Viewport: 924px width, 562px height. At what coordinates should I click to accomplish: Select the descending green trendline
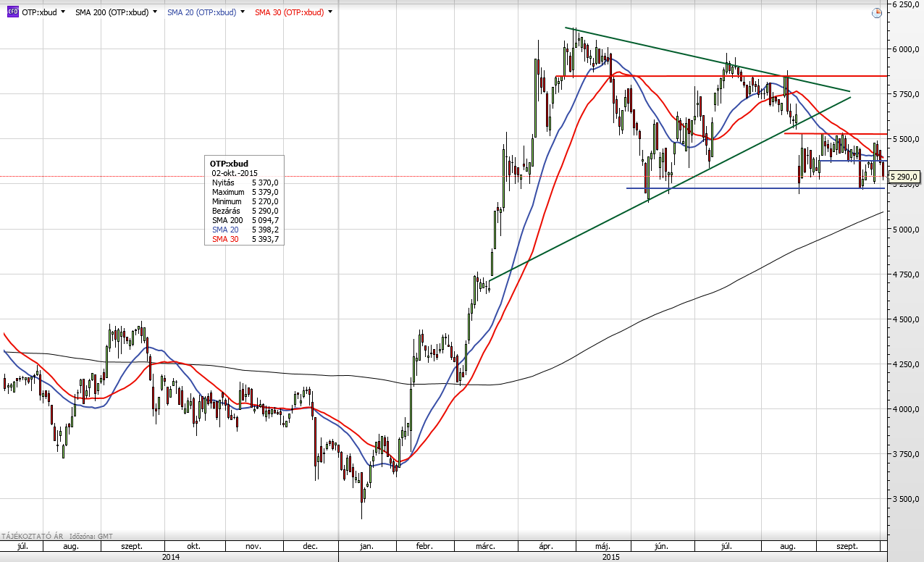tap(707, 59)
